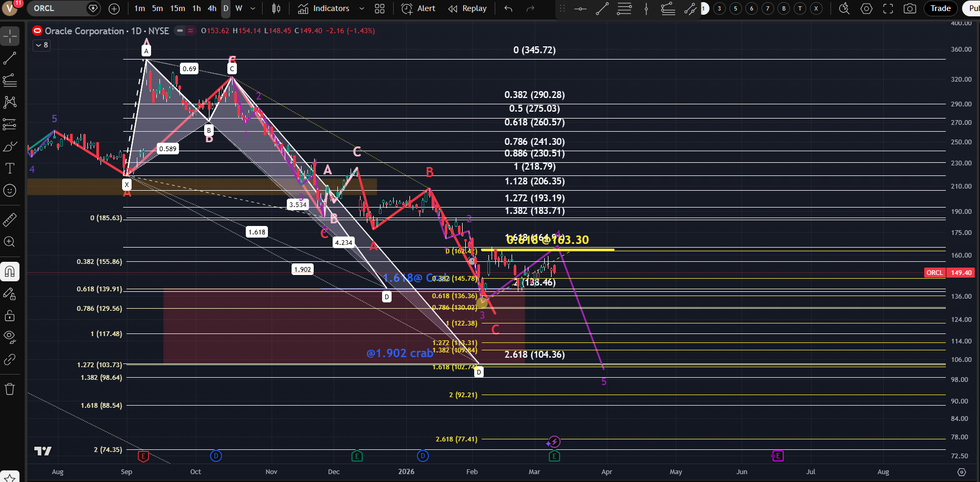
Task: Toggle hide all drawings eye icon
Action: [x=9, y=337]
